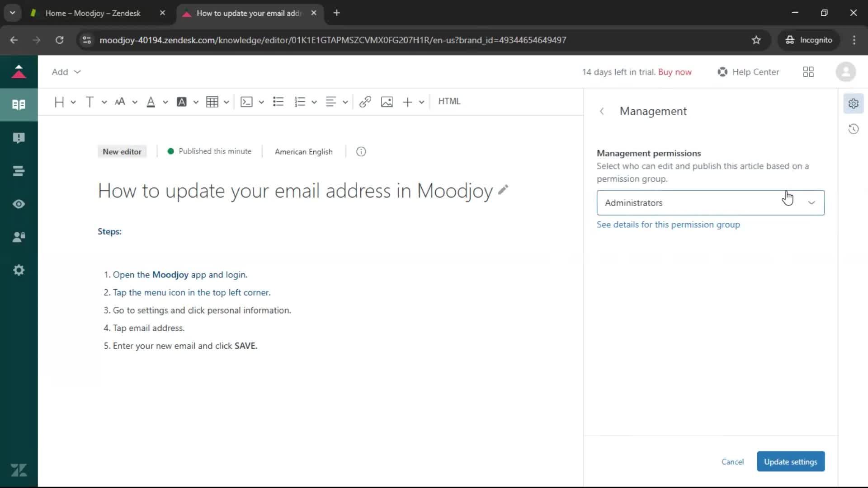
Task: Open the revision history clock icon
Action: (x=854, y=129)
